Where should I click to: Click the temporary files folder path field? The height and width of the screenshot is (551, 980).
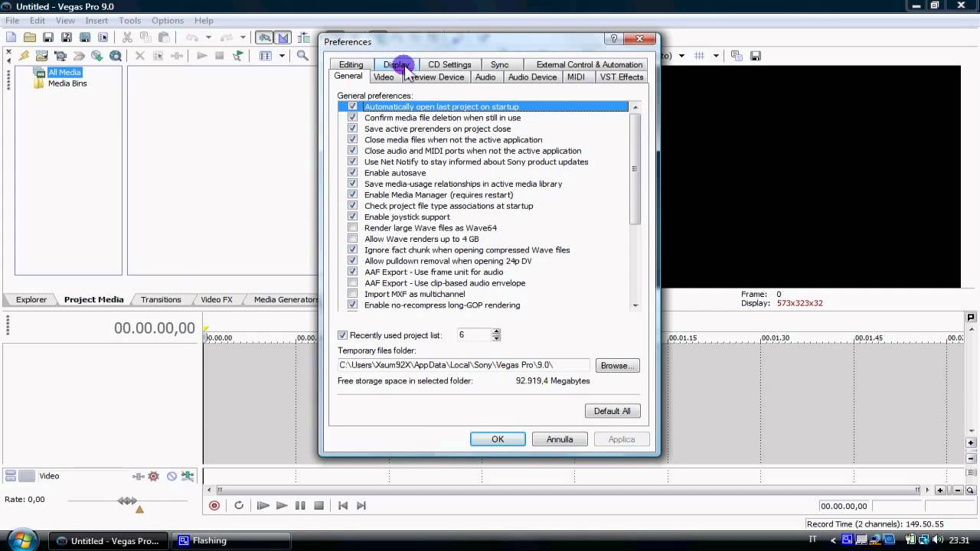(463, 365)
